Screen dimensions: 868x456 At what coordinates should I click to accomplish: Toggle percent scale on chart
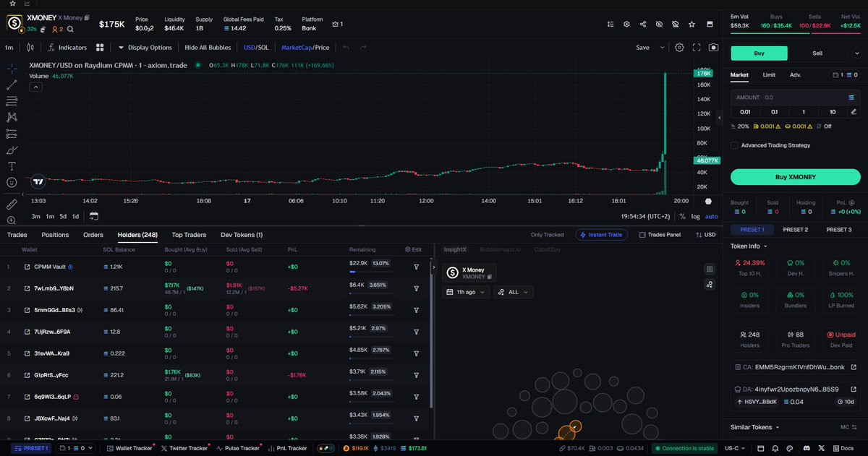pyautogui.click(x=682, y=216)
